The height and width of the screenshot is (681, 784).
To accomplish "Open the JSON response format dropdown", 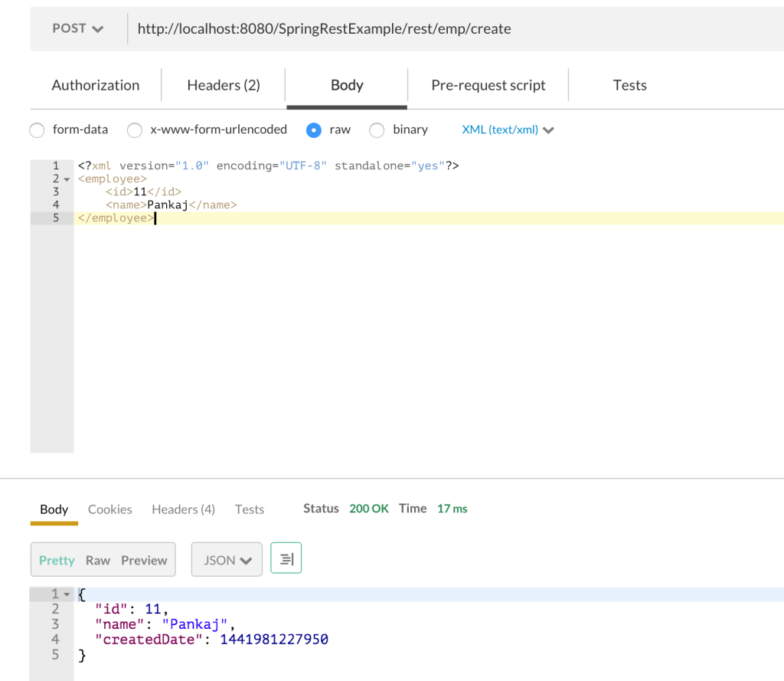I will 227,559.
